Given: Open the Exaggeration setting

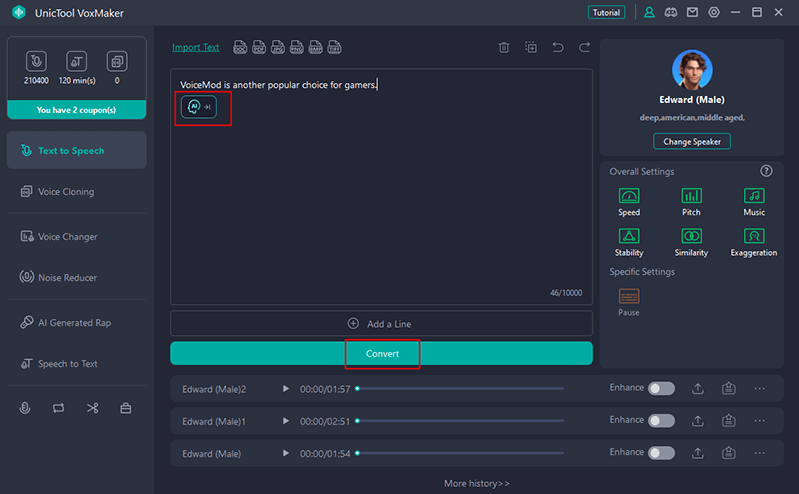Looking at the screenshot, I should pos(754,237).
